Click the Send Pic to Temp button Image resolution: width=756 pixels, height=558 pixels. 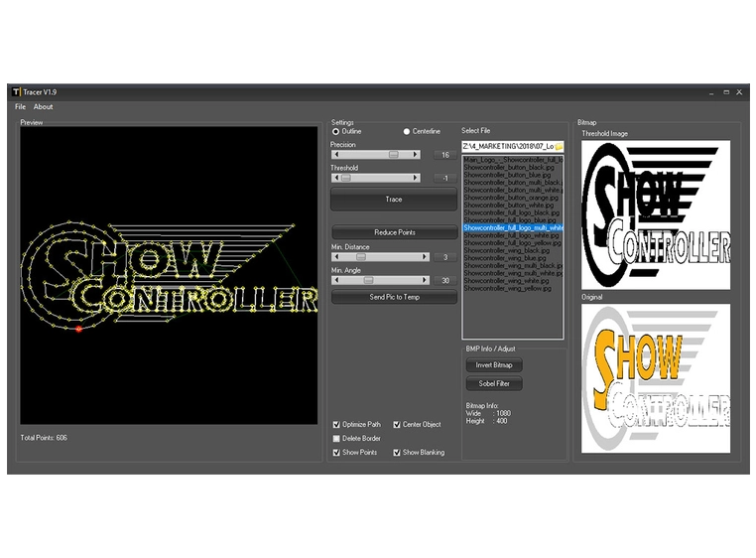(x=395, y=297)
